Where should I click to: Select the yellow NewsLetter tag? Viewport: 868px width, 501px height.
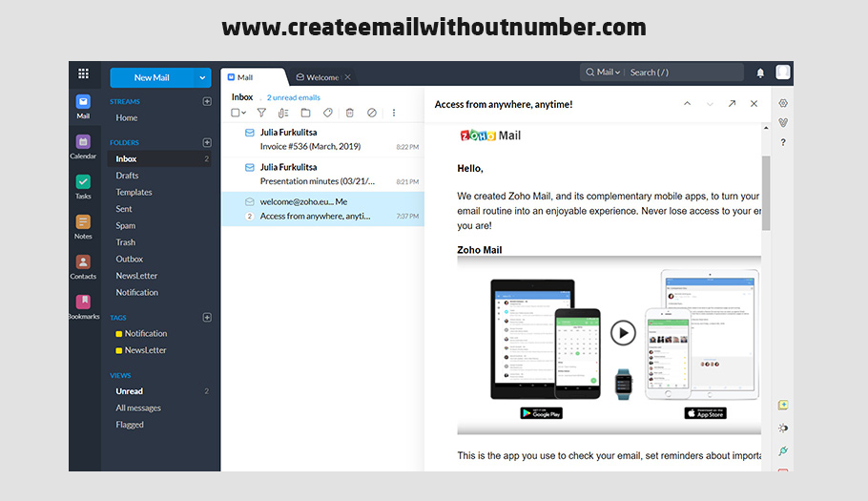(141, 350)
